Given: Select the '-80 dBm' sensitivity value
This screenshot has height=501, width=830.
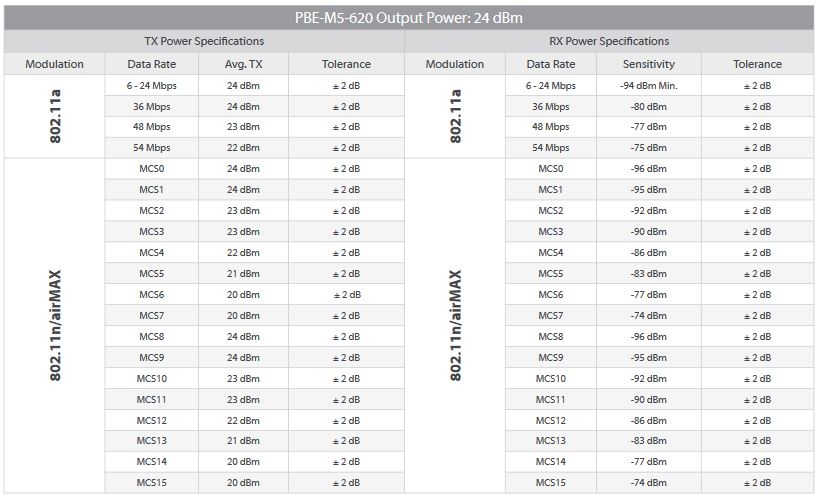Looking at the screenshot, I should pos(648,106).
